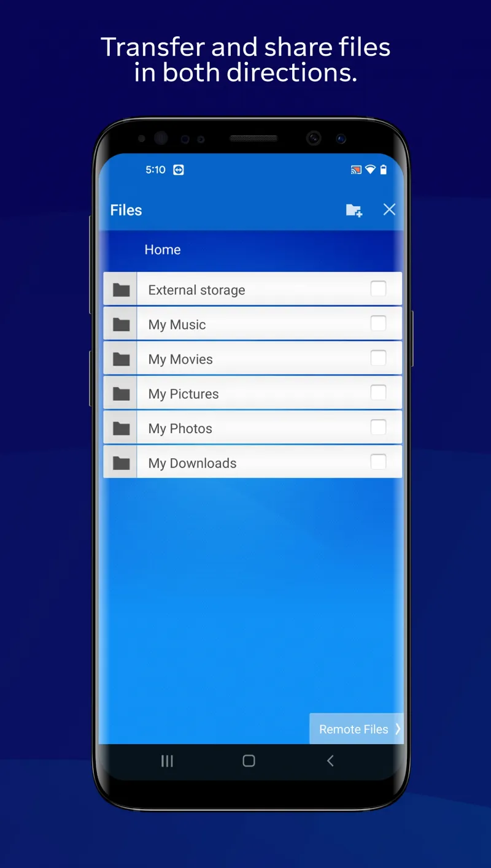The width and height of the screenshot is (491, 868).
Task: Tap the My Photos folder icon
Action: pyautogui.click(x=122, y=428)
